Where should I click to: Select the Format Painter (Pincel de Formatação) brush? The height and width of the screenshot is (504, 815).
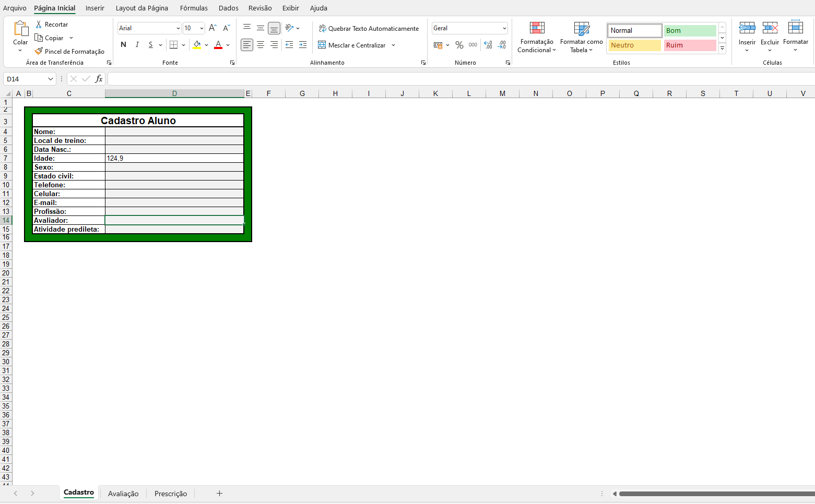[x=39, y=51]
